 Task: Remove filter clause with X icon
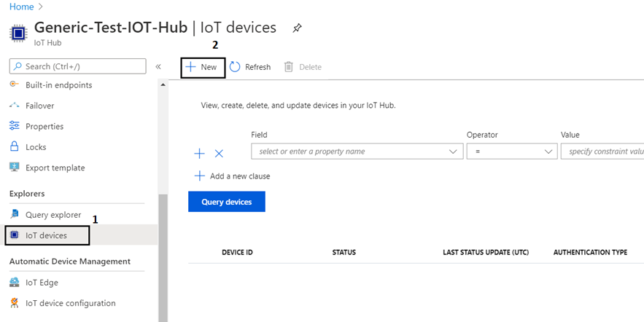[x=220, y=154]
